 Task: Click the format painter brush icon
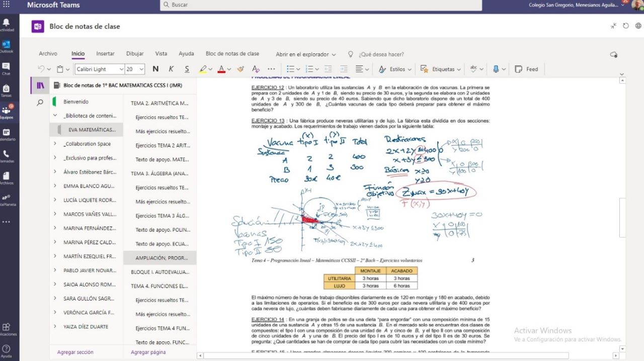point(240,69)
